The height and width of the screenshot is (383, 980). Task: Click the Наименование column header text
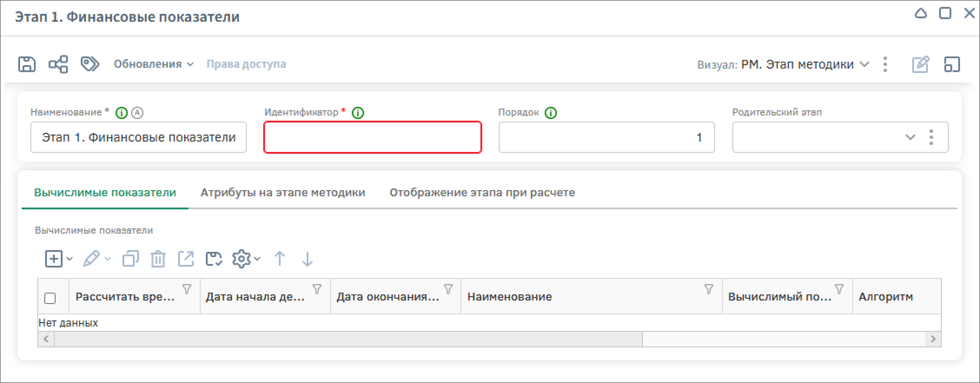tap(510, 297)
